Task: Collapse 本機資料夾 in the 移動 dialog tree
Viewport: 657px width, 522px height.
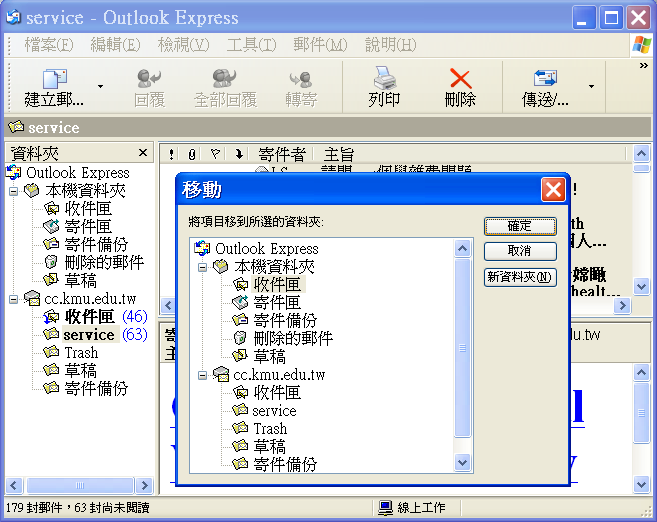Action: (x=202, y=267)
